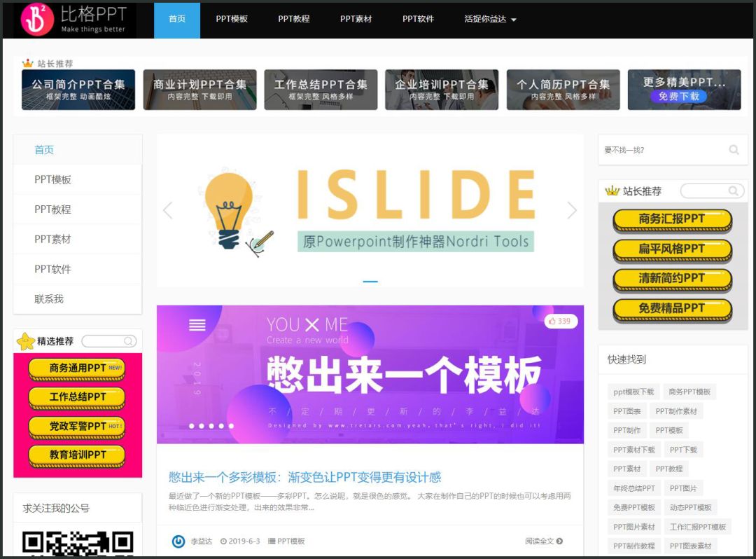Click the 比格PPT logo
Viewport: 756px width, 559px height.
[x=74, y=20]
